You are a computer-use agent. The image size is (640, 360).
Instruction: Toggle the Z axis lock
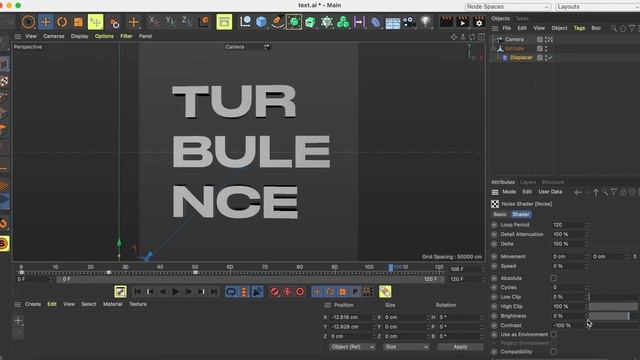187,21
